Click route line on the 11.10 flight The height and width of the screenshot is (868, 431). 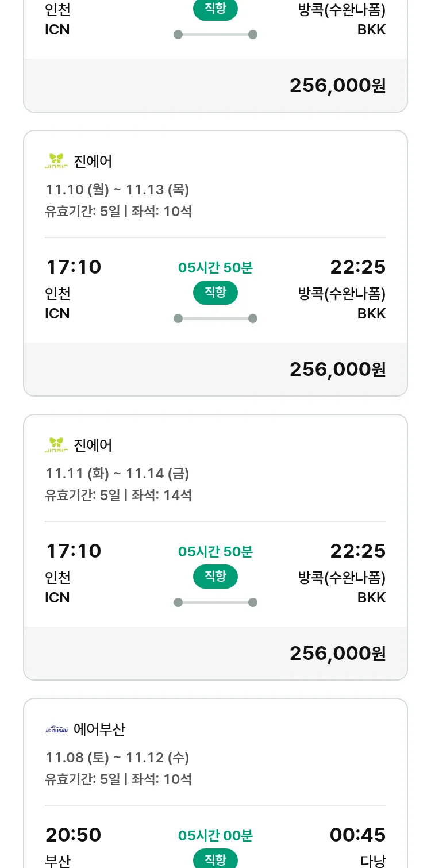pyautogui.click(x=215, y=318)
